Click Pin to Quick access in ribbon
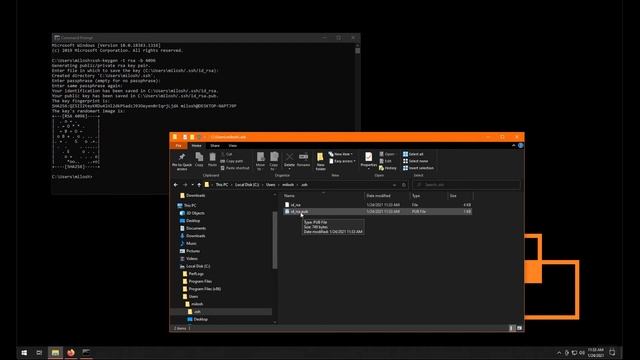640x360 pixels. 182,161
